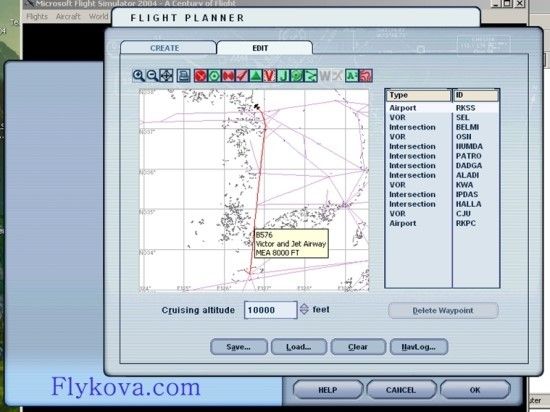Select the Airport RKPC waypoint row
The width and height of the screenshot is (550, 412).
tap(443, 223)
